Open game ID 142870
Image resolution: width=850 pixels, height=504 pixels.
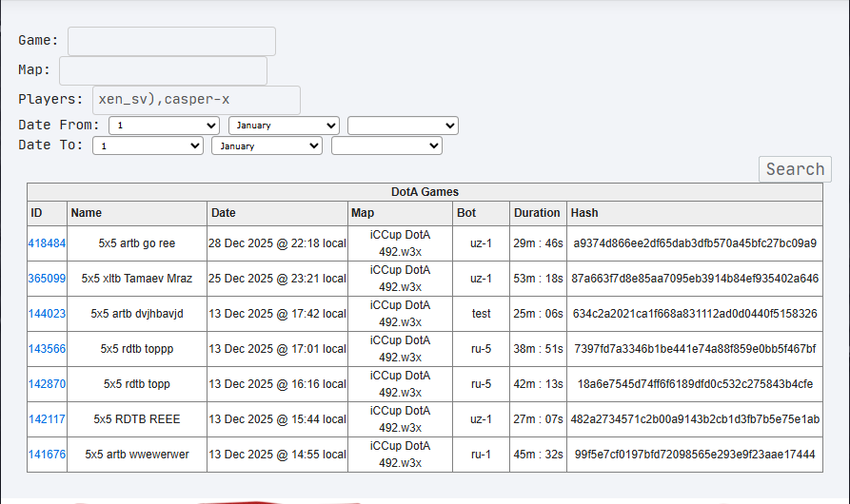[x=47, y=384]
